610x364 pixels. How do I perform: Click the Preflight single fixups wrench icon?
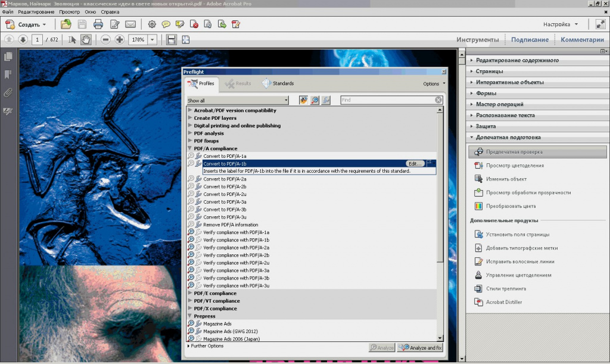click(x=326, y=100)
